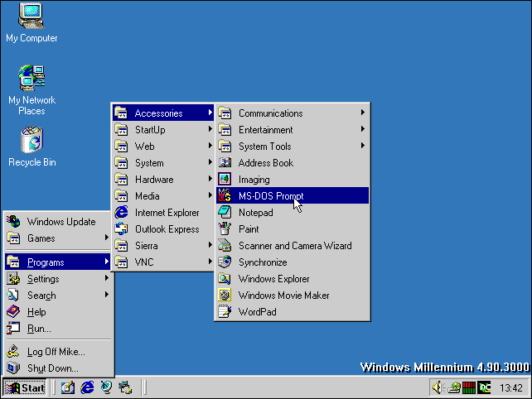Click the Internet Explorer label in Programs
The width and height of the screenshot is (532, 399).
pos(167,213)
